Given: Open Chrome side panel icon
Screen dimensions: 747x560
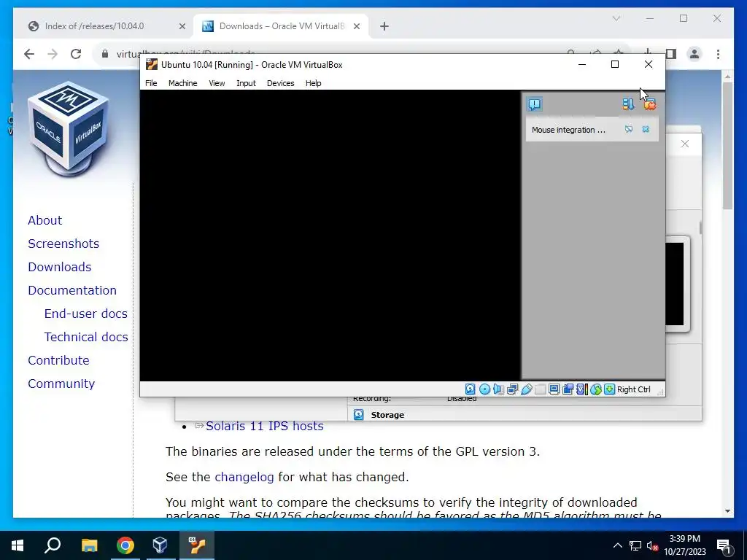Looking at the screenshot, I should (671, 54).
